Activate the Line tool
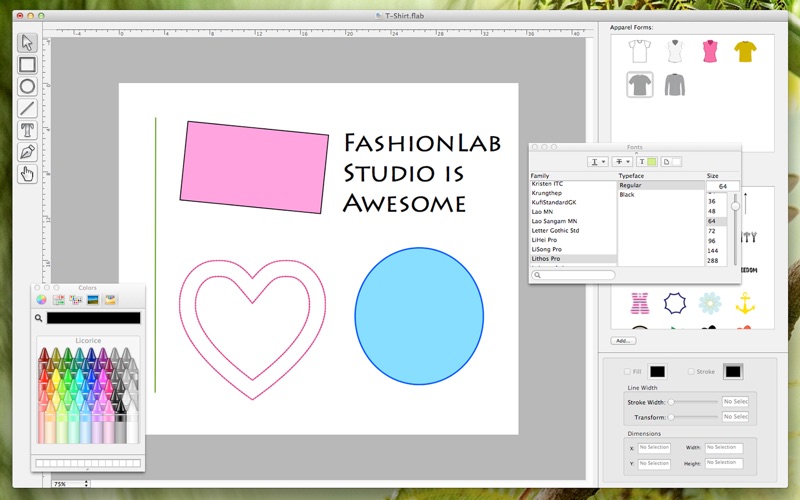Viewport: 800px width, 500px height. [x=28, y=109]
